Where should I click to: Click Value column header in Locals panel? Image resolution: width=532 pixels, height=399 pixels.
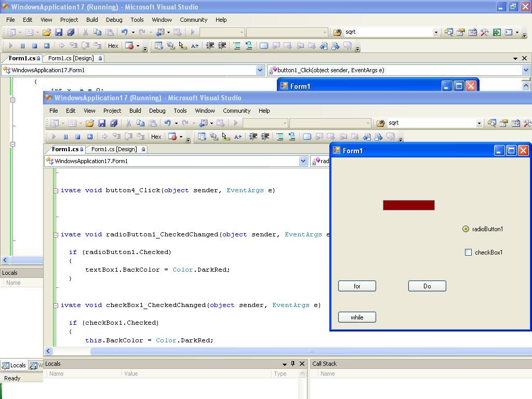tap(197, 374)
